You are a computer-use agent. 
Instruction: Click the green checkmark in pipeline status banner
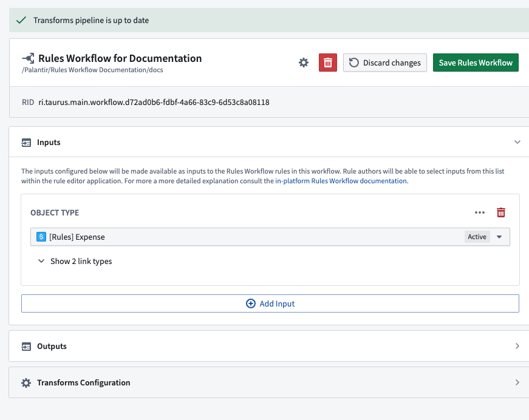click(21, 20)
